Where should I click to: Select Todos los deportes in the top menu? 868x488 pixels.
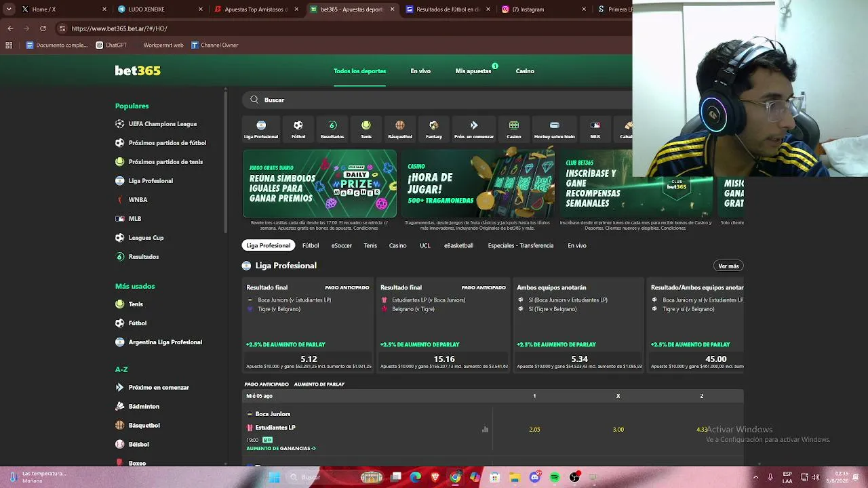coord(359,70)
